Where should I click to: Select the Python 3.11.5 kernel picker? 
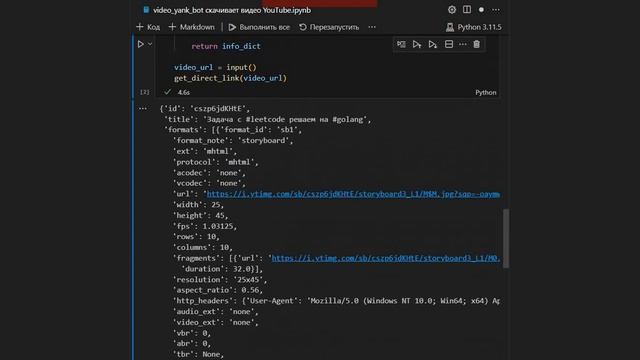(473, 27)
